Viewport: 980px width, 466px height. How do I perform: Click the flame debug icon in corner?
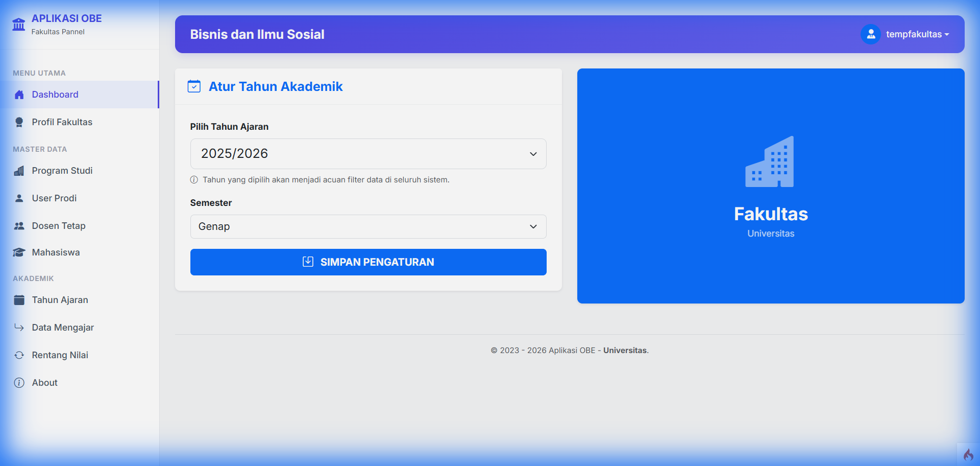click(968, 454)
